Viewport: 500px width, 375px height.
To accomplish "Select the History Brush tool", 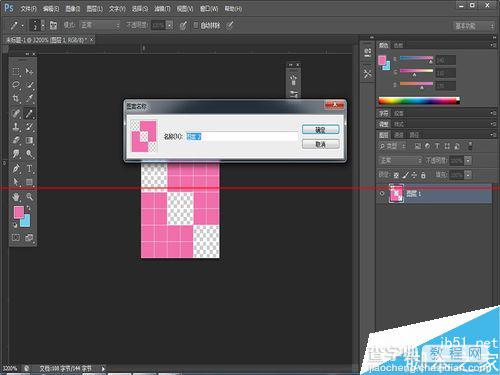I will 30,127.
